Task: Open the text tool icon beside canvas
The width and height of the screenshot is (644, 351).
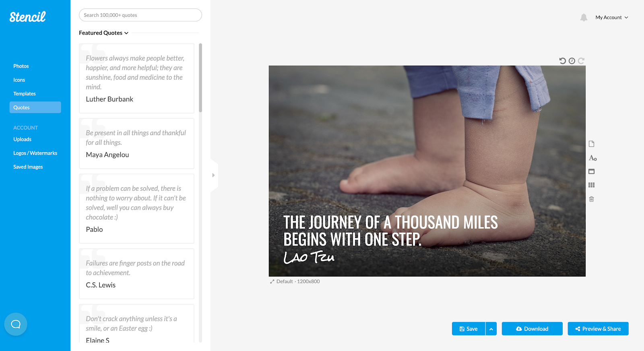Action: (x=592, y=158)
